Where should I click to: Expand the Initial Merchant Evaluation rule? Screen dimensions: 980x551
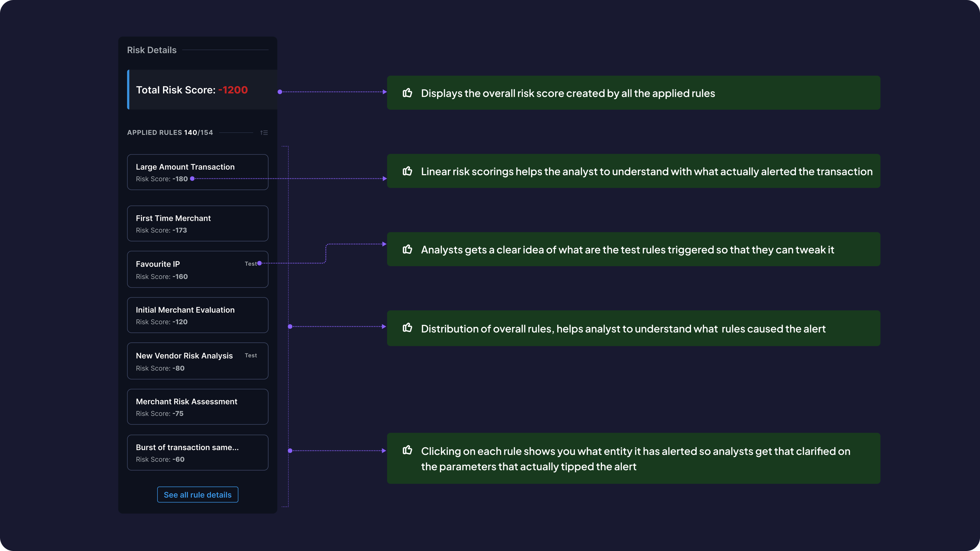(x=197, y=315)
